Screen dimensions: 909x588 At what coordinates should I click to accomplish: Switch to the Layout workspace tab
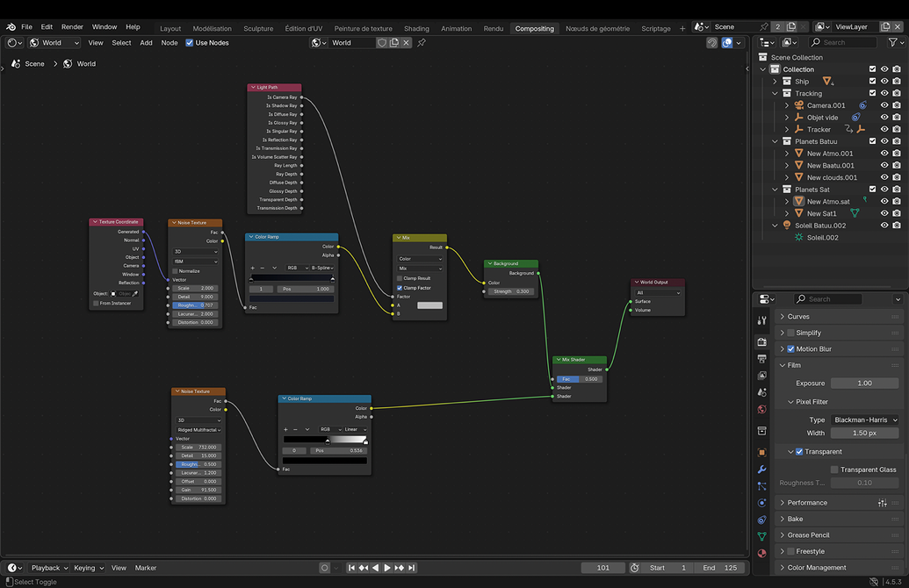coord(170,28)
